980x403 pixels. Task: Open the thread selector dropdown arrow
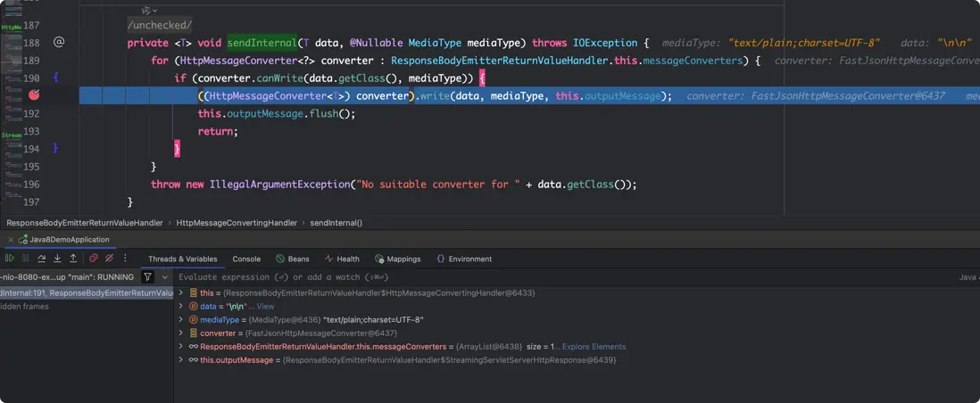(x=164, y=276)
